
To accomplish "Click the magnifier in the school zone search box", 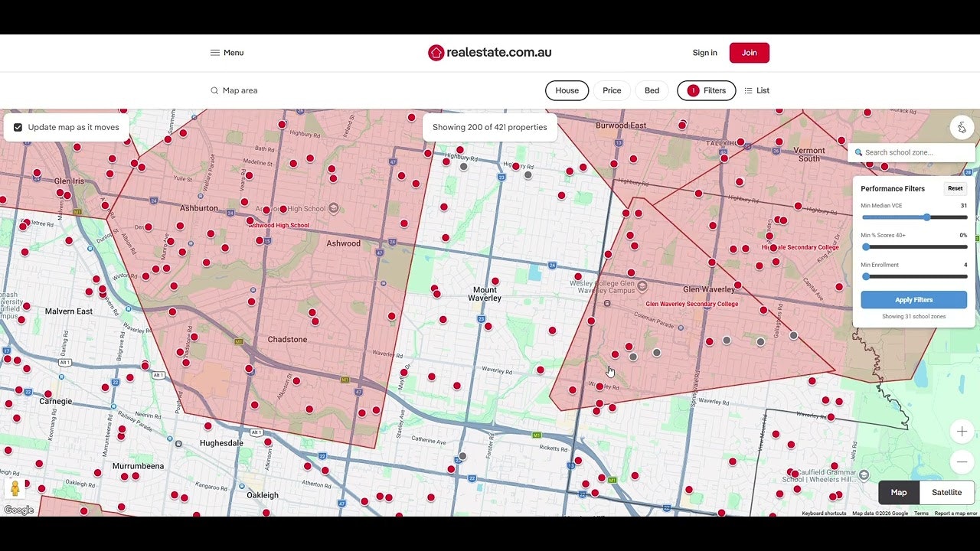I will (859, 152).
